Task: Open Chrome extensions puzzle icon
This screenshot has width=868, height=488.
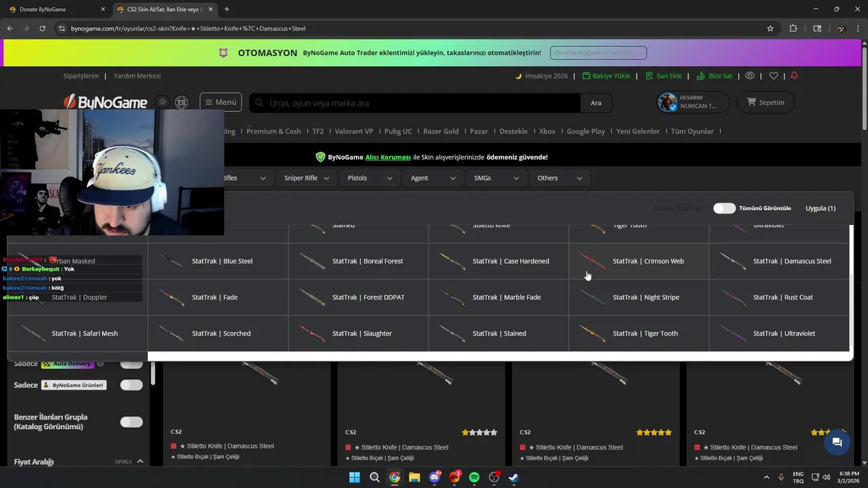Action: point(793,28)
